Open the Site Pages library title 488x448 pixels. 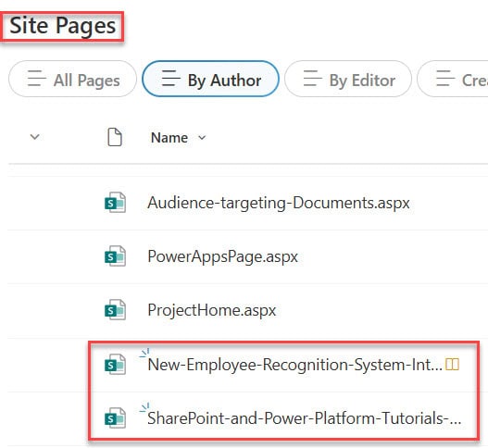point(63,26)
